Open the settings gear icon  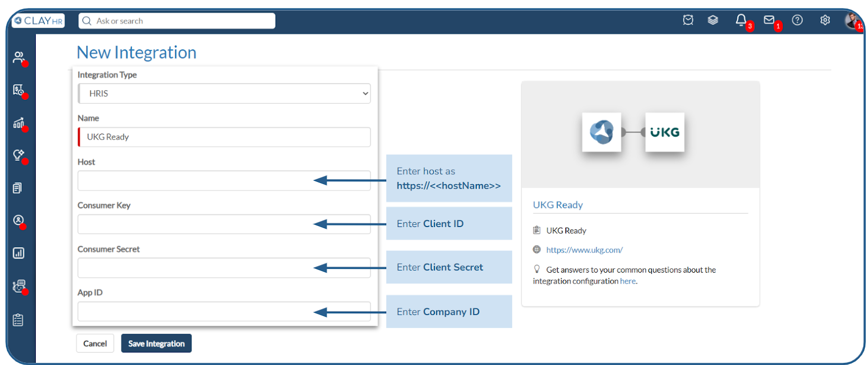[x=825, y=20]
